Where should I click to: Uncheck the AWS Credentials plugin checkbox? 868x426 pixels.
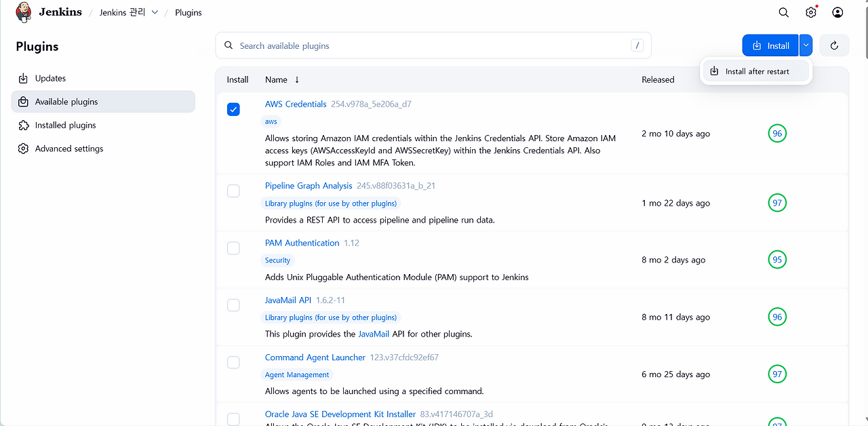233,109
